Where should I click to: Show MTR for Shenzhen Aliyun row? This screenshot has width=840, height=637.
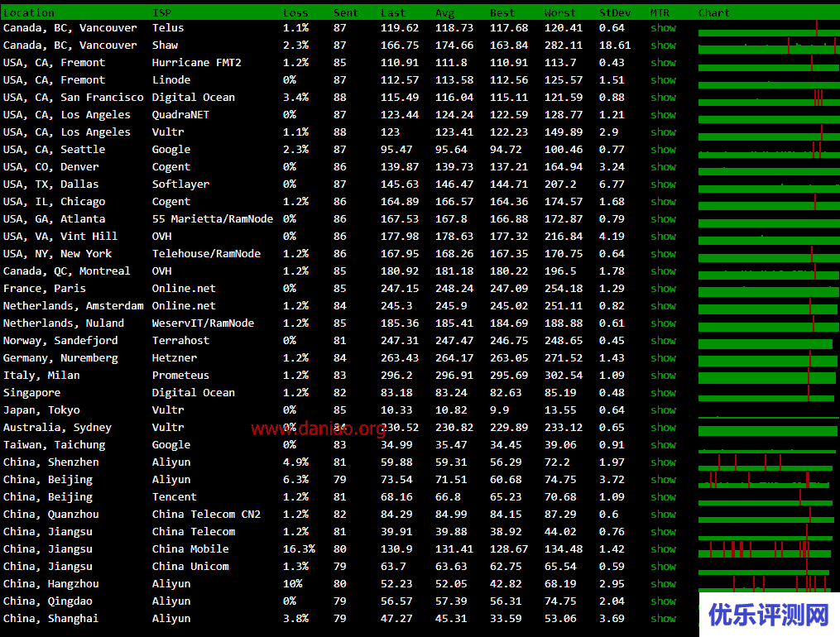(663, 462)
